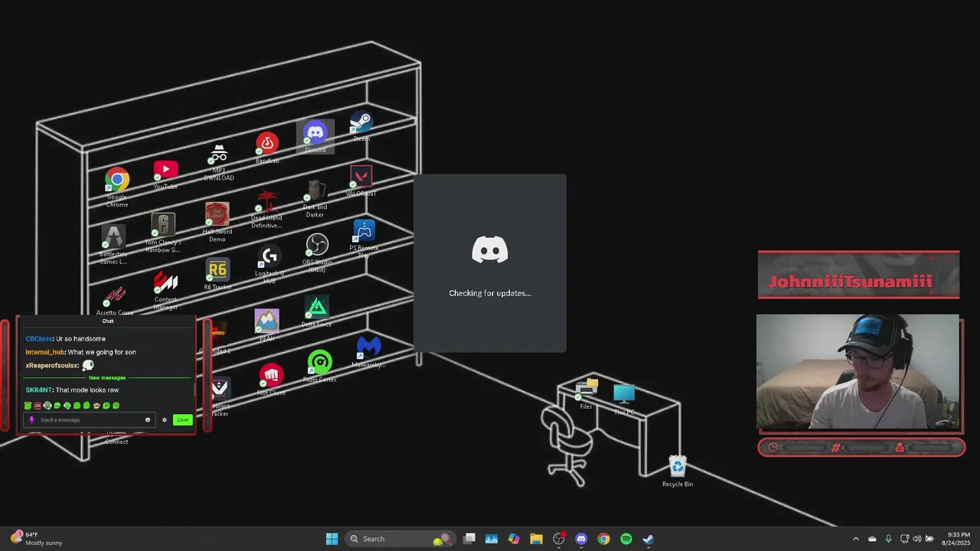The width and height of the screenshot is (980, 551).
Task: Open Windows Start menu
Action: point(332,539)
